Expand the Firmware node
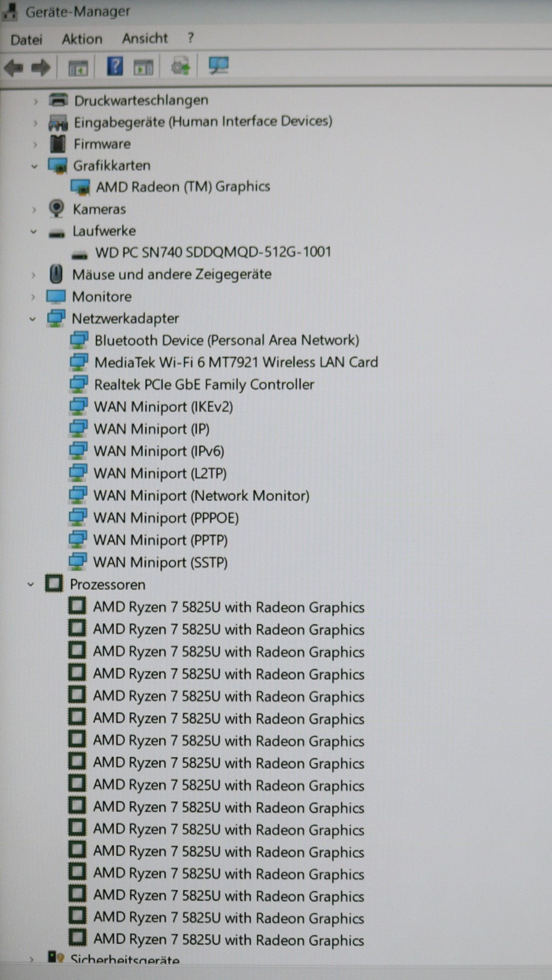This screenshot has width=552, height=980. click(x=35, y=145)
